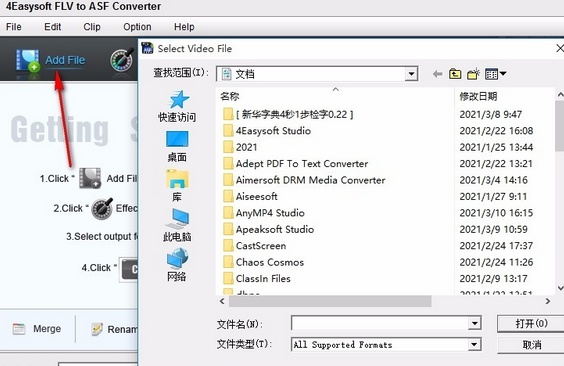Select 快速访问 in places sidebar
This screenshot has height=366, width=564.
(x=177, y=106)
